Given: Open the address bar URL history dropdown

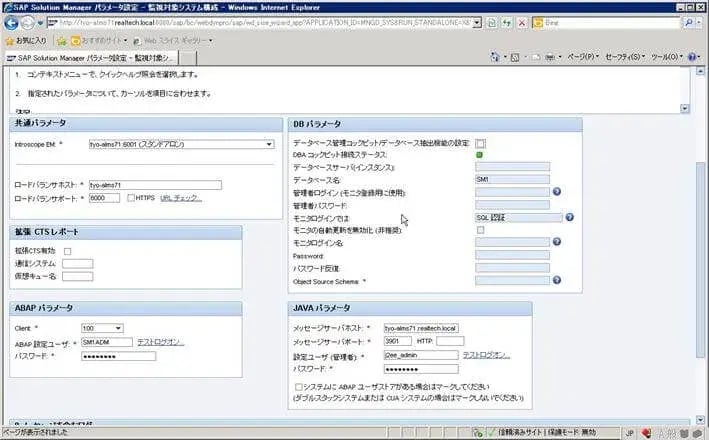Looking at the screenshot, I should click(477, 23).
